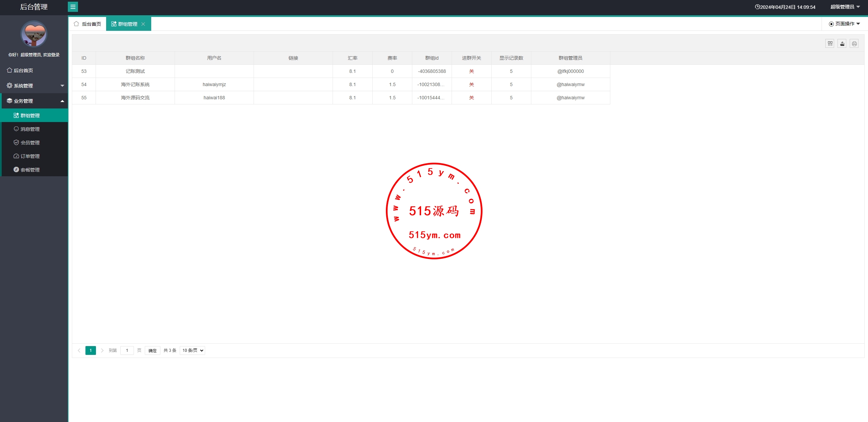Viewport: 868px width, 422px height.
Task: Click the 确定 pagination button
Action: click(x=152, y=350)
